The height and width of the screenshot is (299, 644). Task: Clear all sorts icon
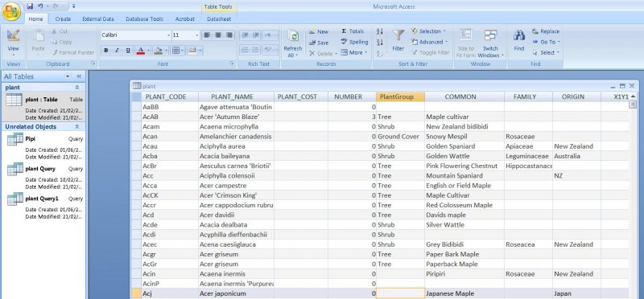(380, 53)
